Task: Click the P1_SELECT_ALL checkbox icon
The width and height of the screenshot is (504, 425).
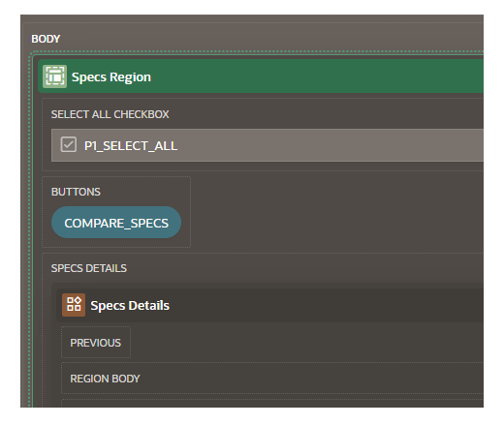Action: click(69, 144)
